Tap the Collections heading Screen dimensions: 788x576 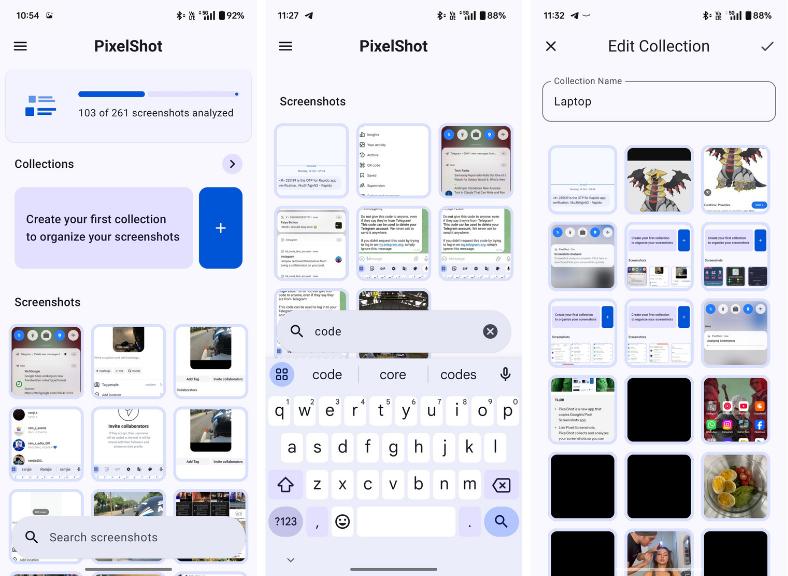coord(44,164)
